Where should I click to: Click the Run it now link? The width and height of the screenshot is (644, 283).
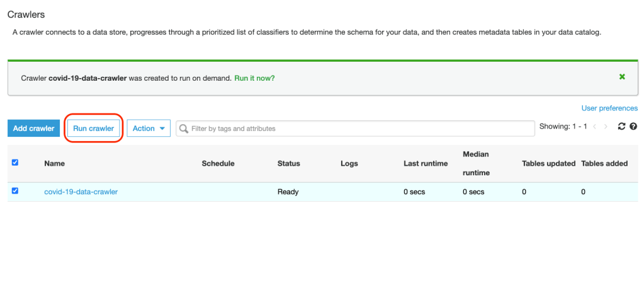pos(254,78)
